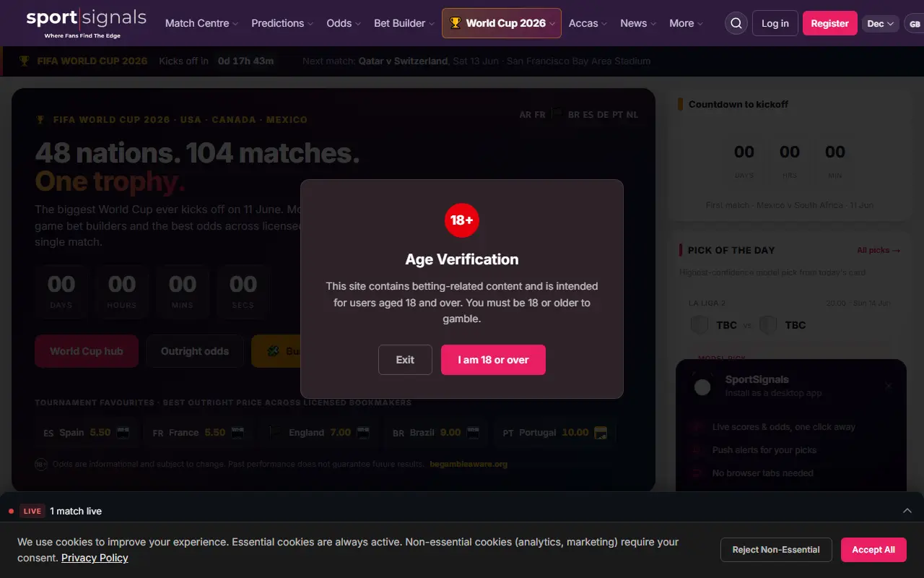Screen dimensions: 924x578
Task: Accept All cookies
Action: pos(873,550)
